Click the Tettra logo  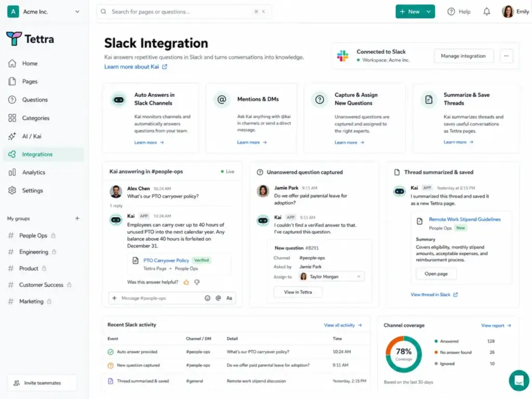coord(30,39)
